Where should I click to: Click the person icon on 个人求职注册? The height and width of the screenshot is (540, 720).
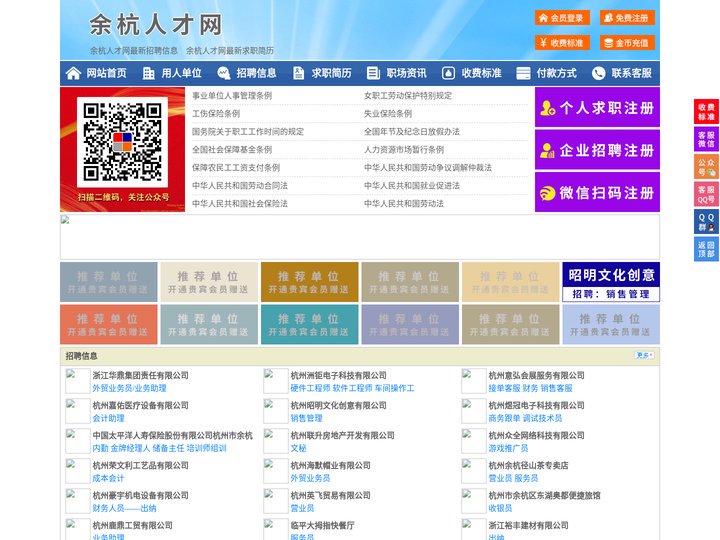tap(547, 108)
